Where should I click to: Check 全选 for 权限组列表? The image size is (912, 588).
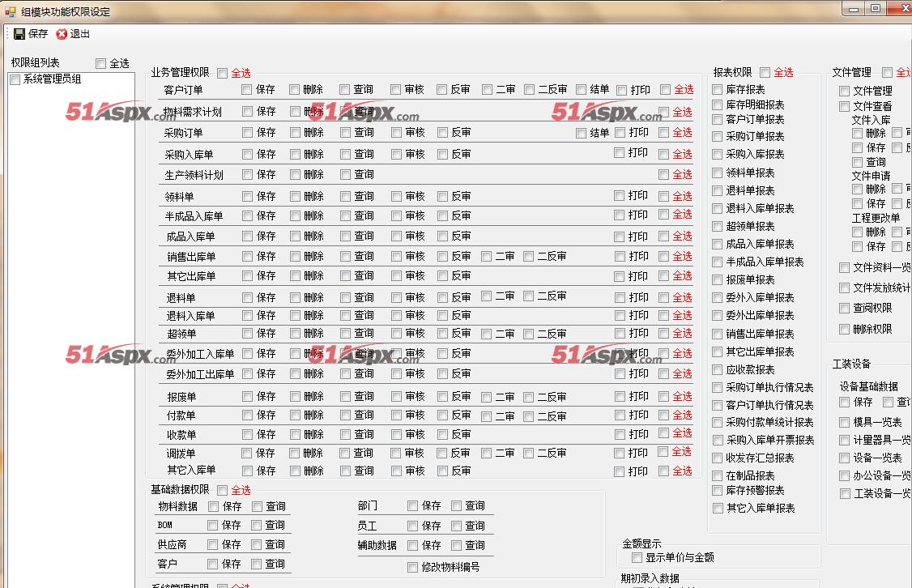pyautogui.click(x=100, y=63)
